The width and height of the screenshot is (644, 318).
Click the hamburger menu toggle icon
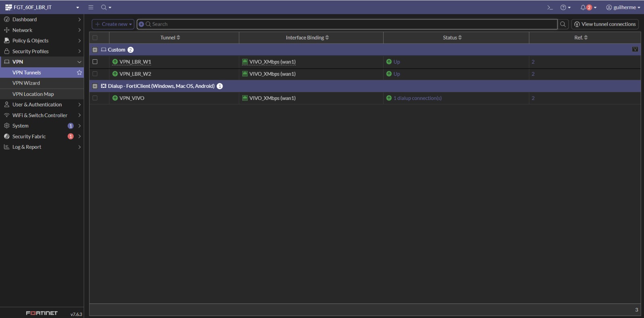pyautogui.click(x=91, y=7)
